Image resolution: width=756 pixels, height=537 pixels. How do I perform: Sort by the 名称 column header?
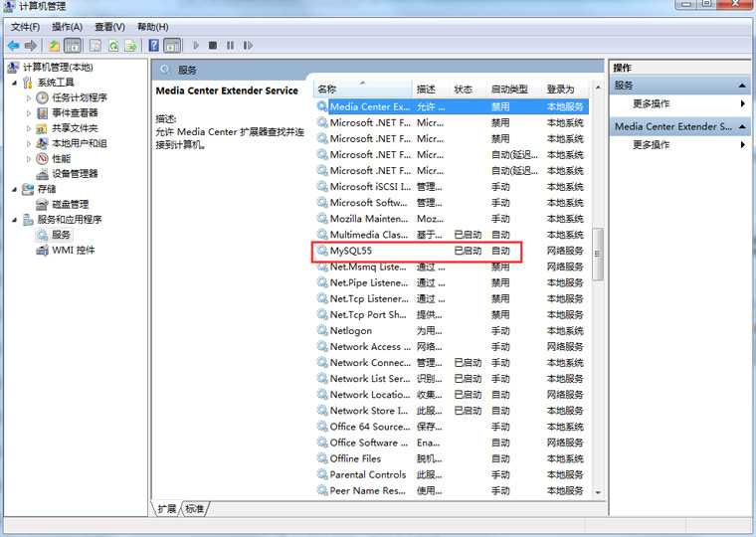click(x=362, y=89)
